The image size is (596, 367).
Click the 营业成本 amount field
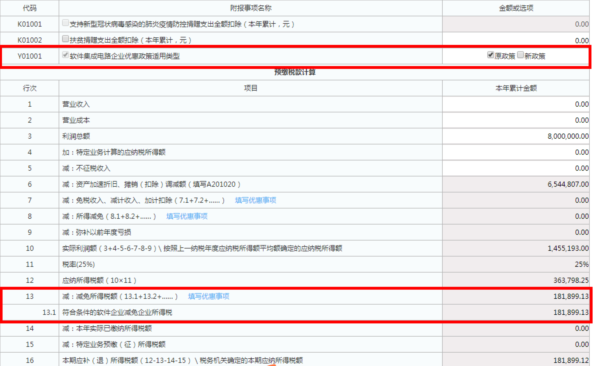[516, 120]
